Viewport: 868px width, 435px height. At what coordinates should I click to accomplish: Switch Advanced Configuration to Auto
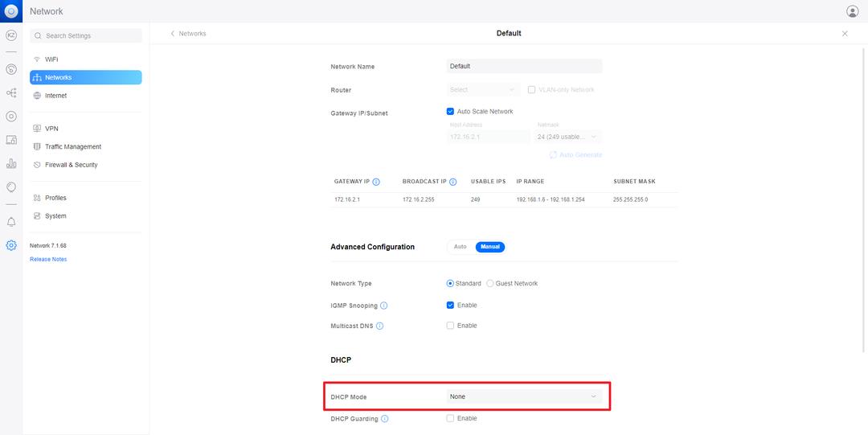[x=460, y=247]
